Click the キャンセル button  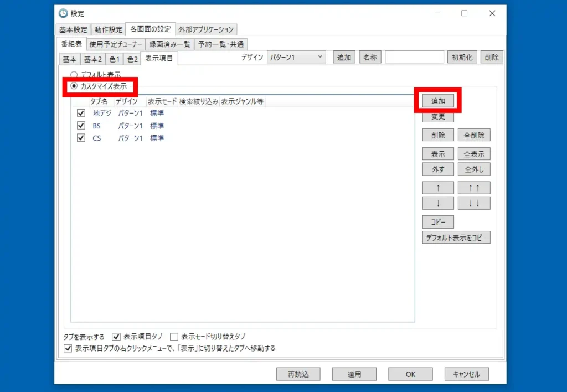(466, 374)
